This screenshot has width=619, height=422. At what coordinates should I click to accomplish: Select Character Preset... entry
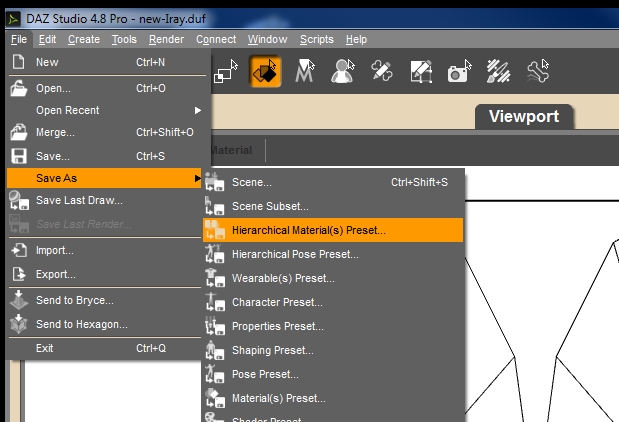pos(333,302)
